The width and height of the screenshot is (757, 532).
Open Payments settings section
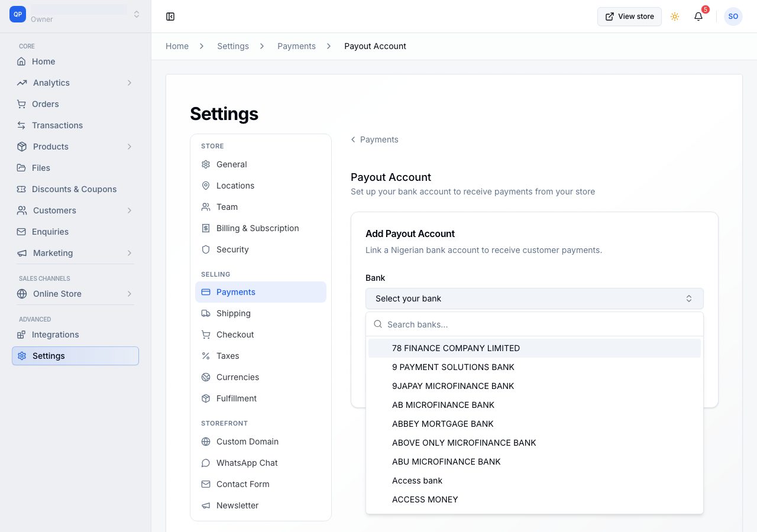[261, 292]
